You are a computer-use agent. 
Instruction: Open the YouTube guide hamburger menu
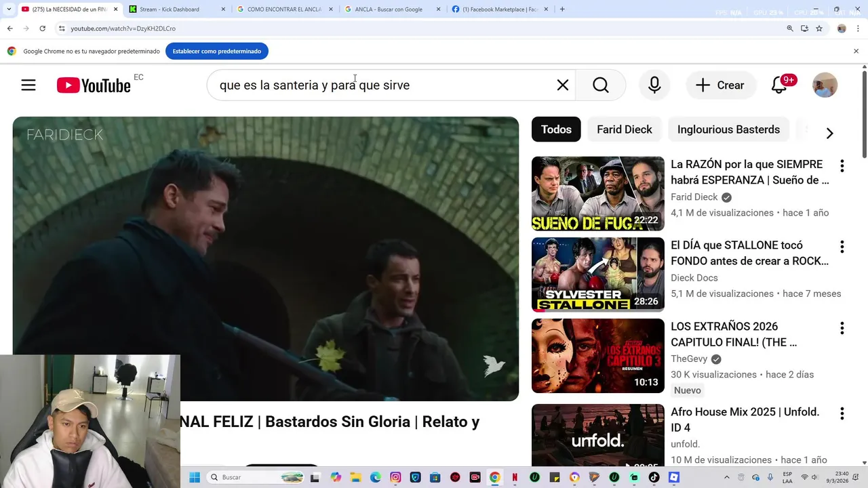point(28,85)
